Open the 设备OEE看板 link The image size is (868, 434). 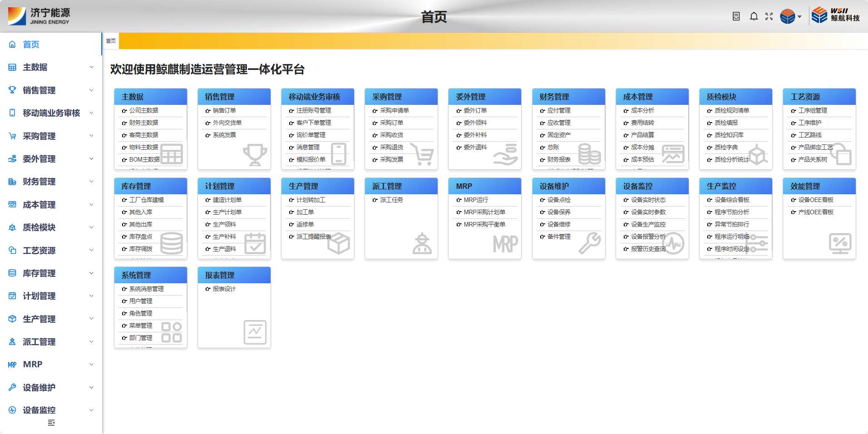[x=816, y=200]
